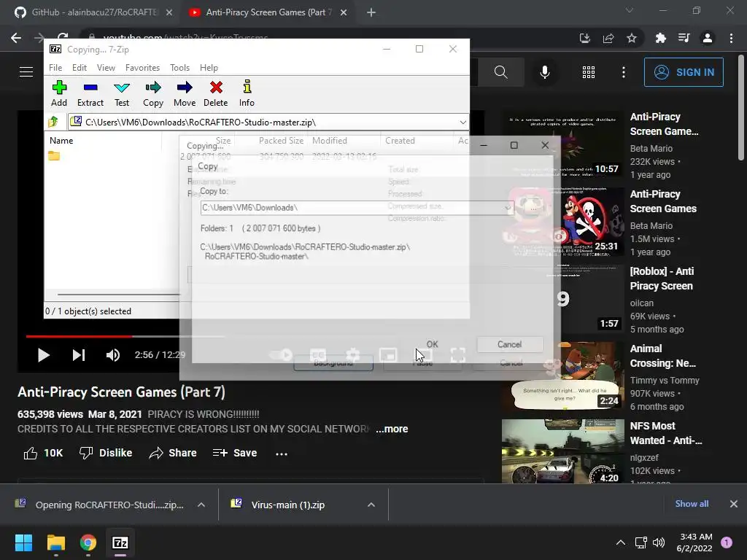
Task: Go up one folder level in 7-Zip
Action: click(53, 122)
